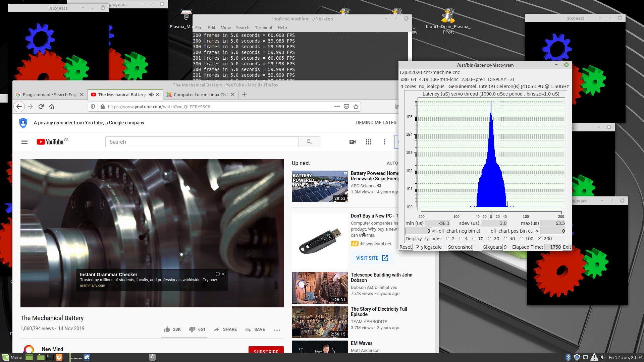Click the SUBSCRIBE button

(266, 350)
